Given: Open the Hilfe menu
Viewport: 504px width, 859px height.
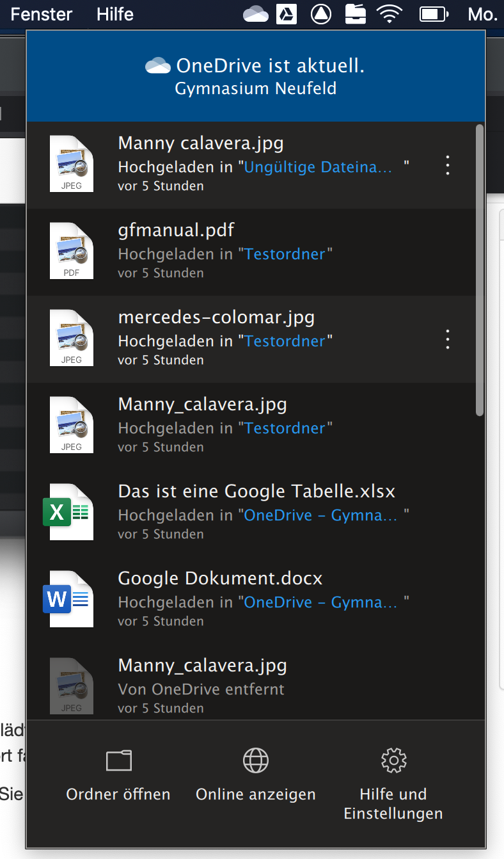Looking at the screenshot, I should (x=115, y=13).
